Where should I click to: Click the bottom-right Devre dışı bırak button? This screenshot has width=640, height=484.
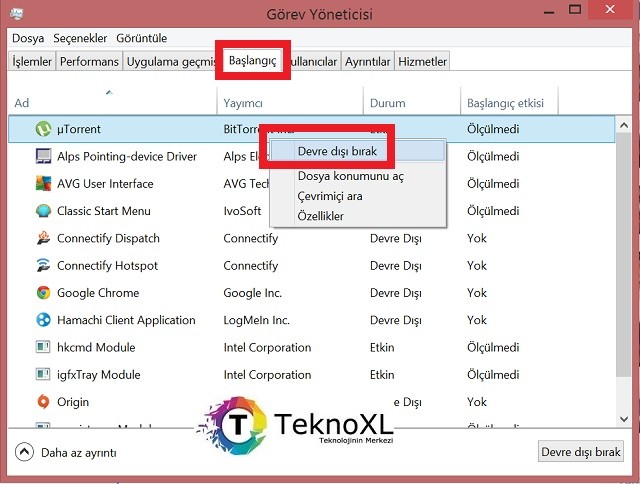pos(581,452)
